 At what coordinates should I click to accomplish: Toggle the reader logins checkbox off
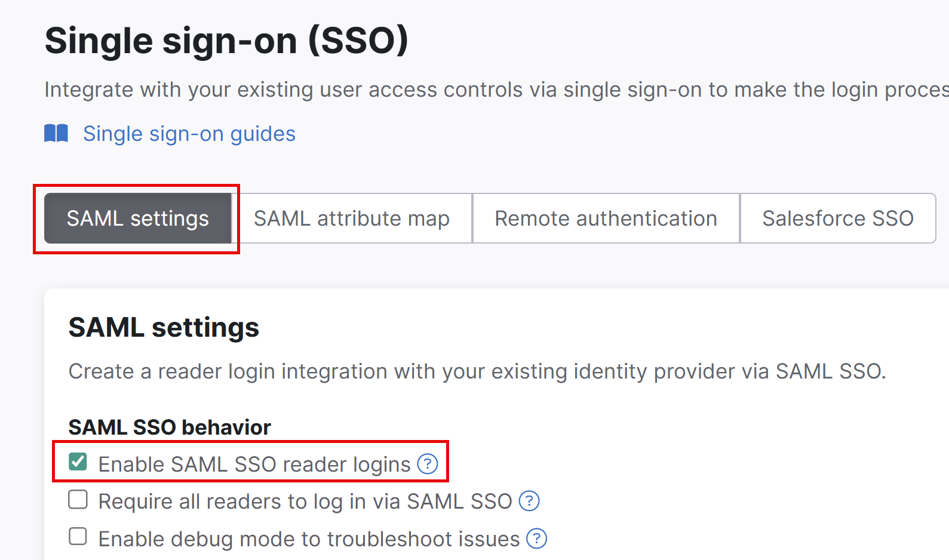click(x=77, y=461)
